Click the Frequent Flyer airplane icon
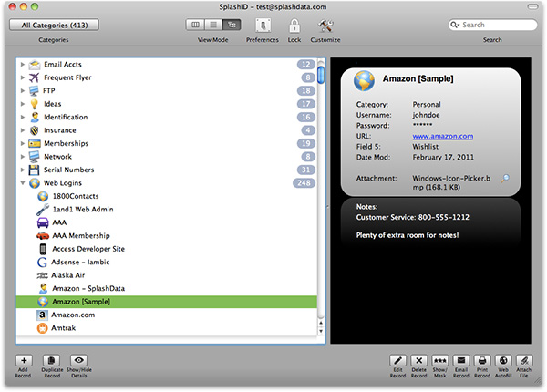This screenshot has width=547, height=392. (x=35, y=77)
